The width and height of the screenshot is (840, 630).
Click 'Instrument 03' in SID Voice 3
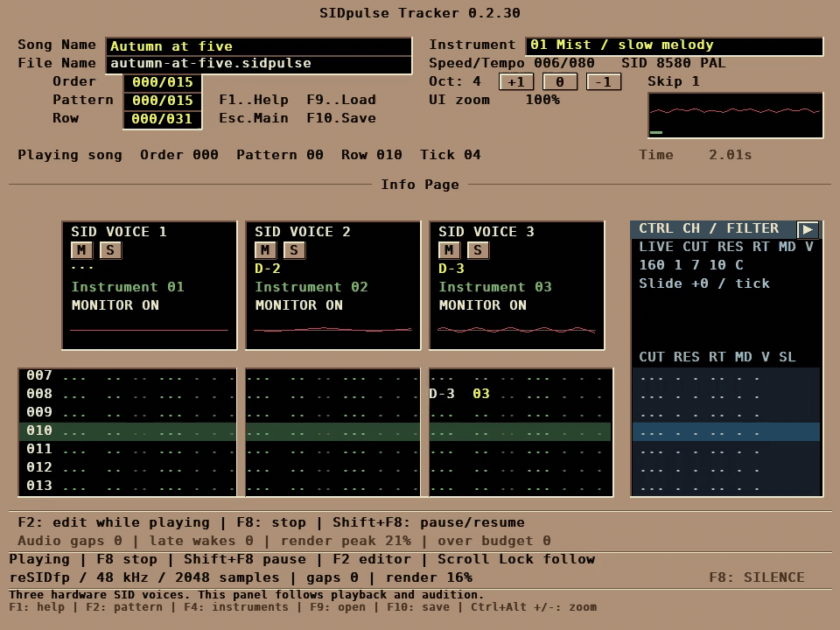(495, 287)
